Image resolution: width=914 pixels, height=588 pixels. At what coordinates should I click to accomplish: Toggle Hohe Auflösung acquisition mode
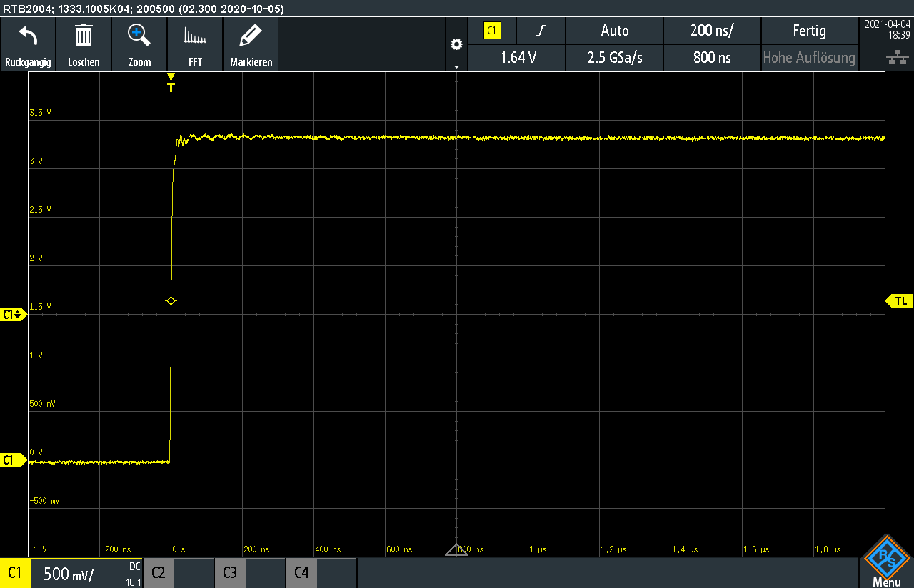click(809, 58)
